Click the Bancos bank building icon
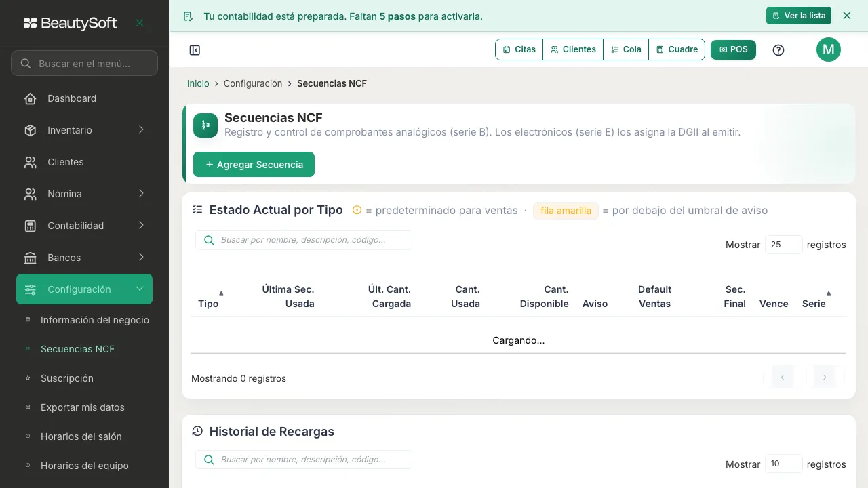Screen dimensions: 868x488 (31, 258)
